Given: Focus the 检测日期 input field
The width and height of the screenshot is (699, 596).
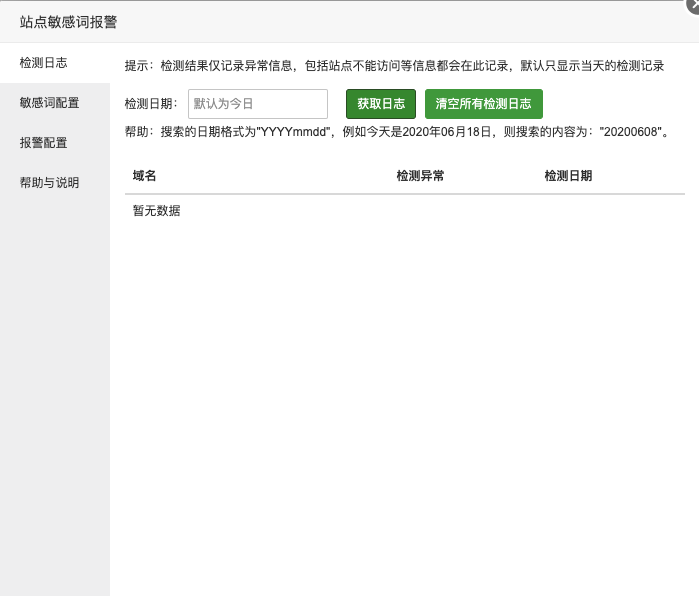Looking at the screenshot, I should pos(258,104).
